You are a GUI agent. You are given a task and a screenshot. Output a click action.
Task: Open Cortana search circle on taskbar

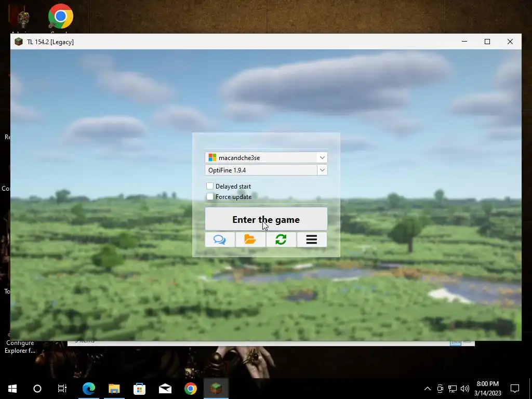pyautogui.click(x=37, y=389)
